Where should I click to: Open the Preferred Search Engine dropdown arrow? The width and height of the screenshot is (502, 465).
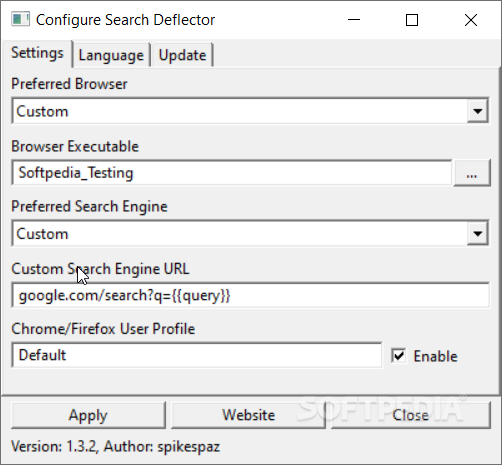point(478,234)
